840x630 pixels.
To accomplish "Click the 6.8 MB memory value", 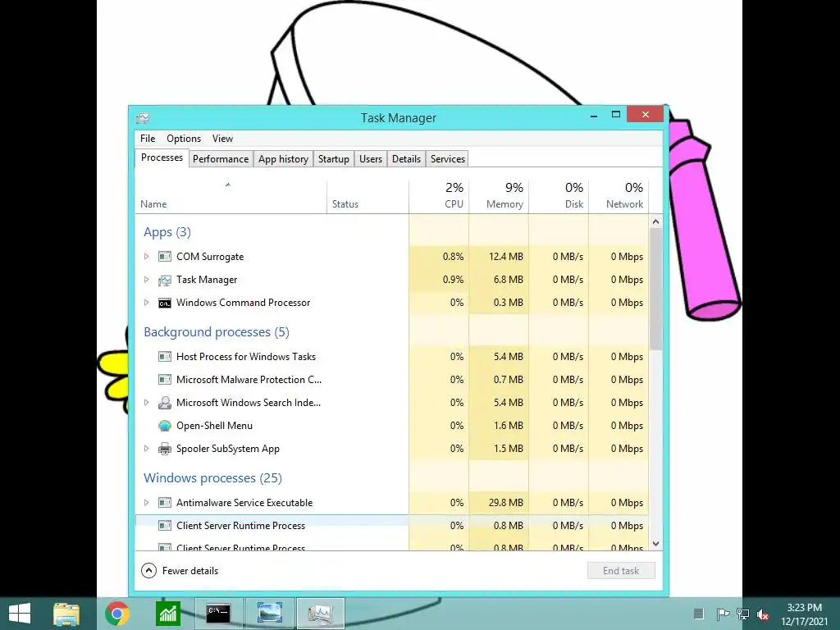I will tap(509, 280).
